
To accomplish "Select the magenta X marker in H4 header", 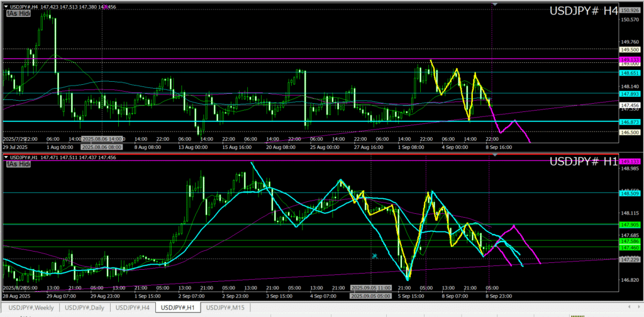I will [106, 6].
